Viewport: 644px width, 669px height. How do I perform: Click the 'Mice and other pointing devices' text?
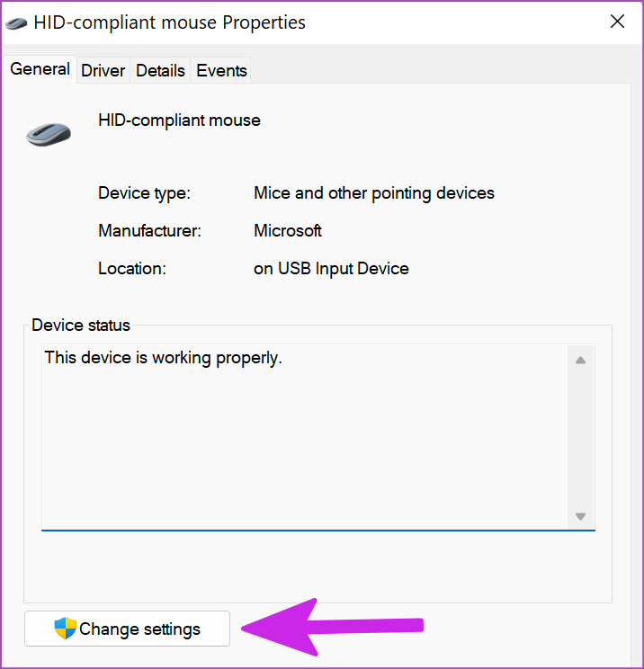pos(374,193)
